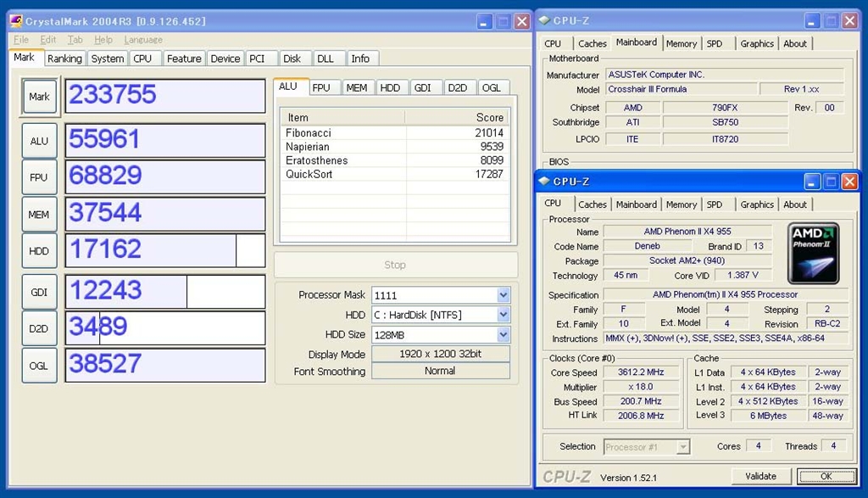
Task: Select the FPU score tab
Action: coord(321,87)
